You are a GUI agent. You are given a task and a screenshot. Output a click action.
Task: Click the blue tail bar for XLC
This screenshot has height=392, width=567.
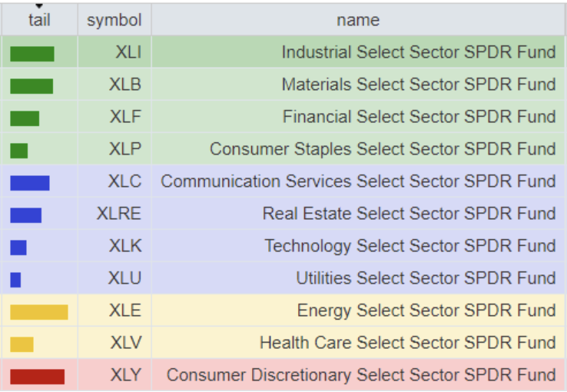30,183
